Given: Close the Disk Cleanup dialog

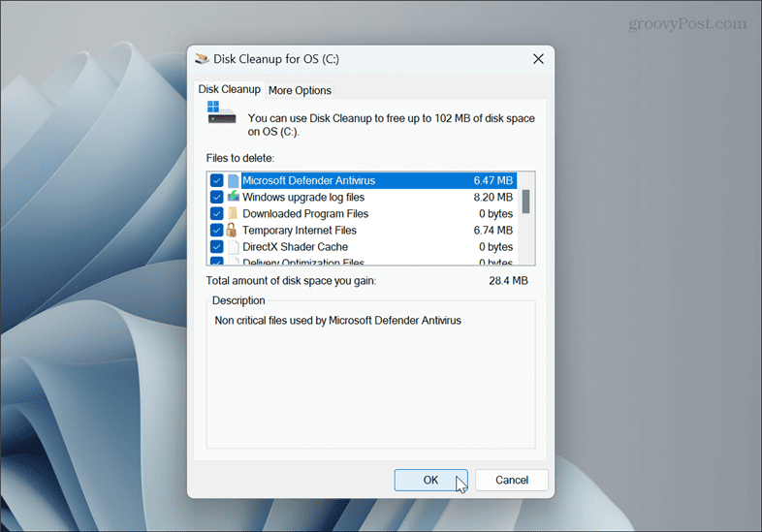Looking at the screenshot, I should click(x=538, y=59).
